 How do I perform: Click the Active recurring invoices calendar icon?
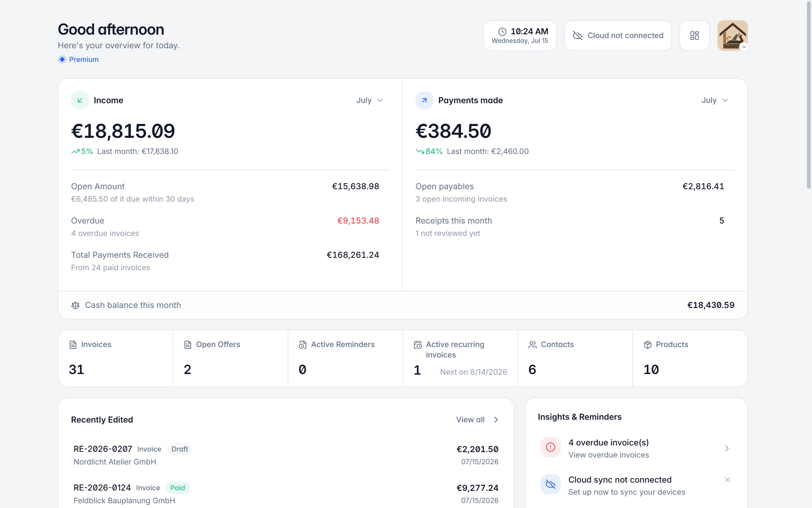418,345
